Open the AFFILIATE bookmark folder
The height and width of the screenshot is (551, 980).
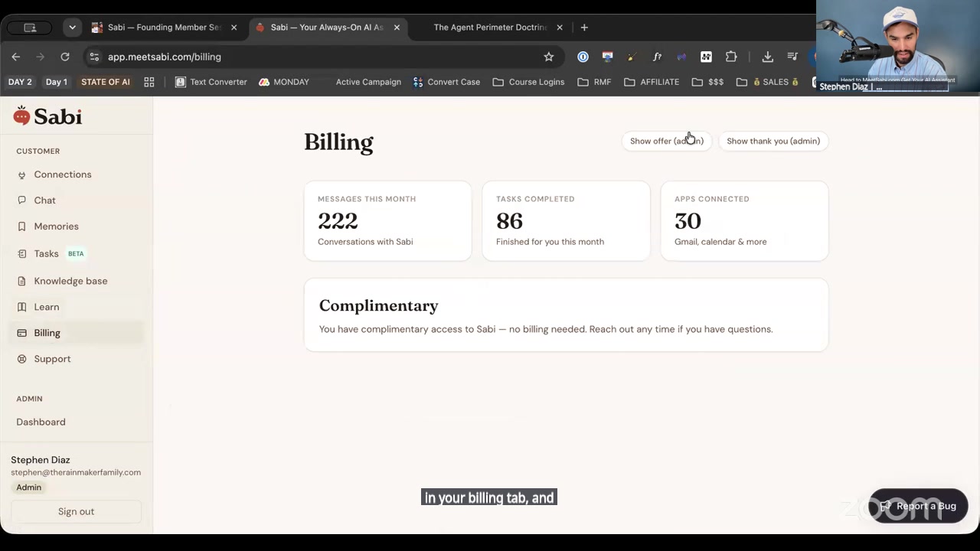652,82
